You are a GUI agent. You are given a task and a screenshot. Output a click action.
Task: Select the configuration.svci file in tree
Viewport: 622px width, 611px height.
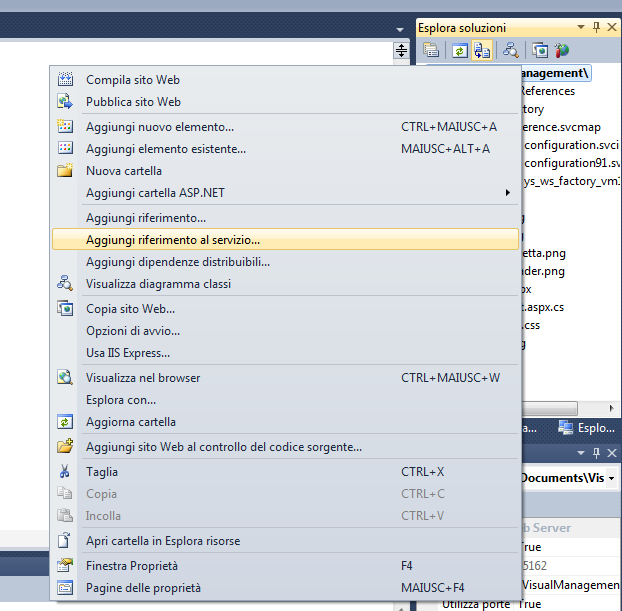point(572,145)
